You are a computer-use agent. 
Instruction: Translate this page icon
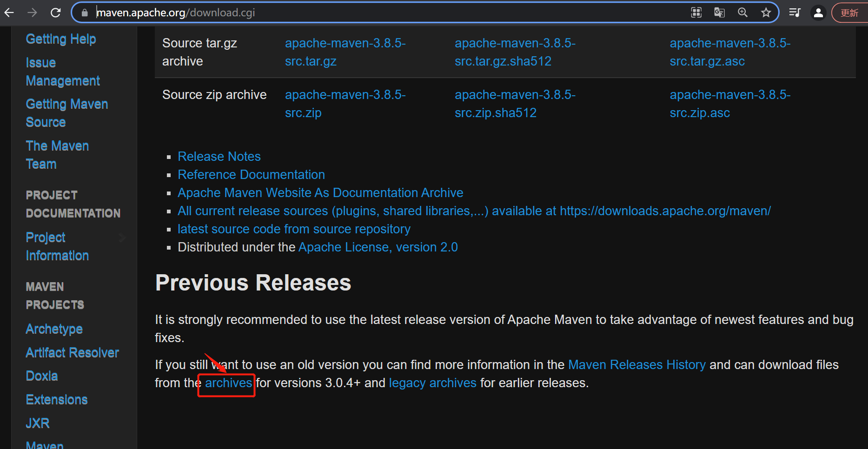coord(719,13)
